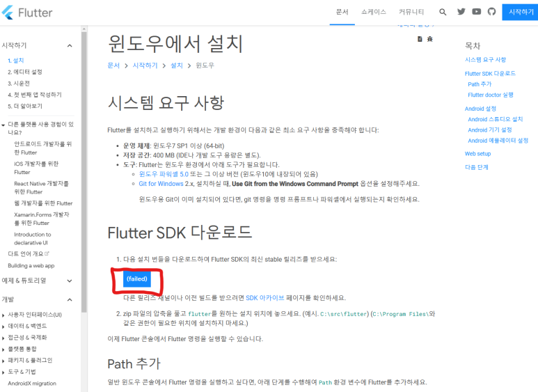
Task: Jump to Web setup in contents
Action: (477, 154)
